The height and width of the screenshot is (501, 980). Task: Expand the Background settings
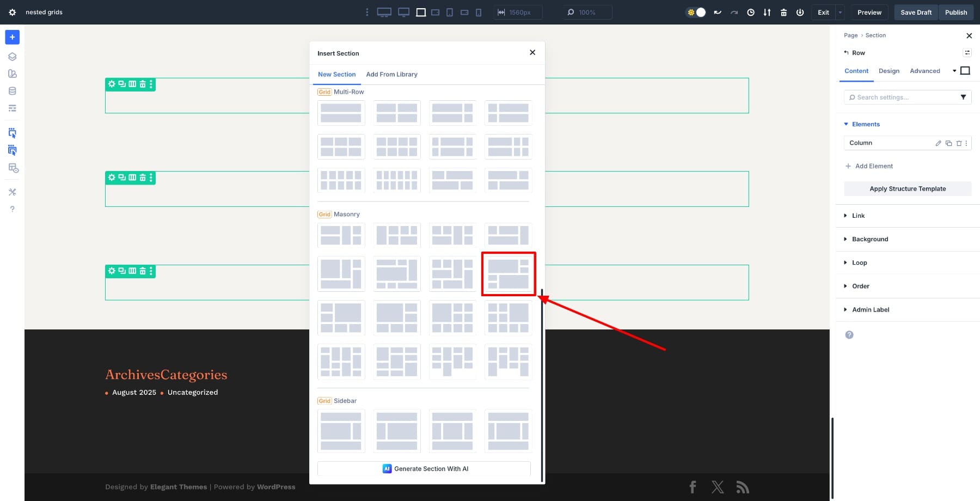(869, 239)
